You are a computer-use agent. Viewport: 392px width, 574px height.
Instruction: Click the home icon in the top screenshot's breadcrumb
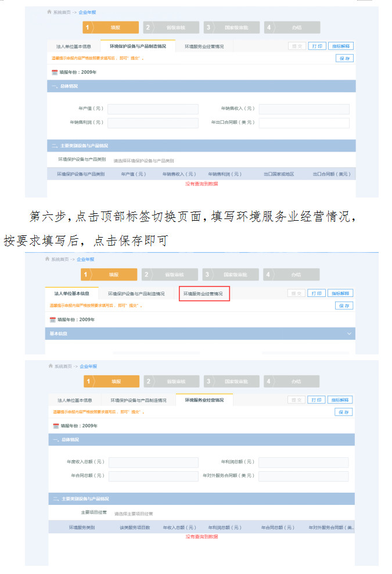[49, 12]
